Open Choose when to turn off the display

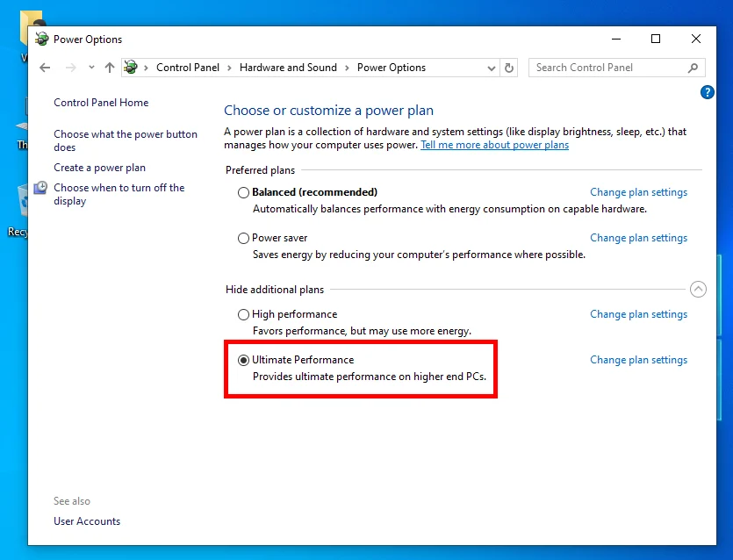[x=119, y=194]
